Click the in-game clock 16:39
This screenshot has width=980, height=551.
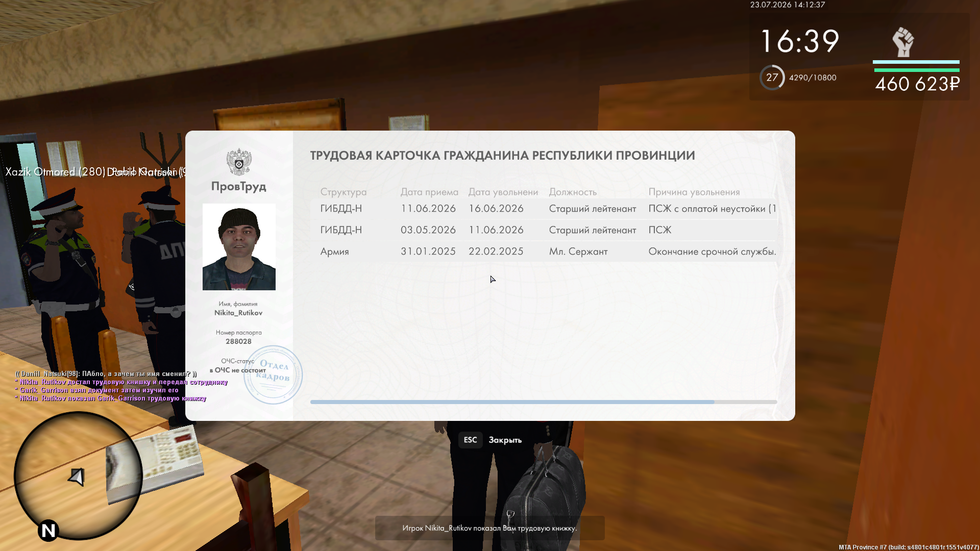click(800, 41)
